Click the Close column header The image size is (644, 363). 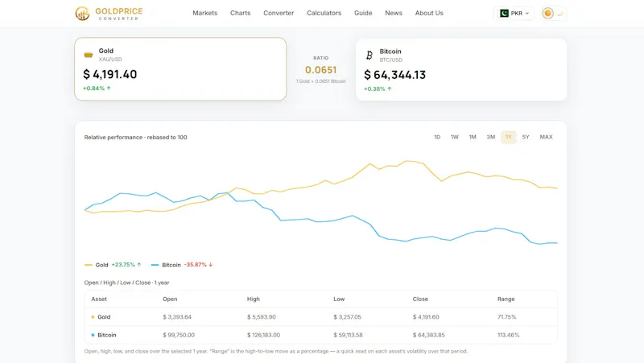(420, 299)
